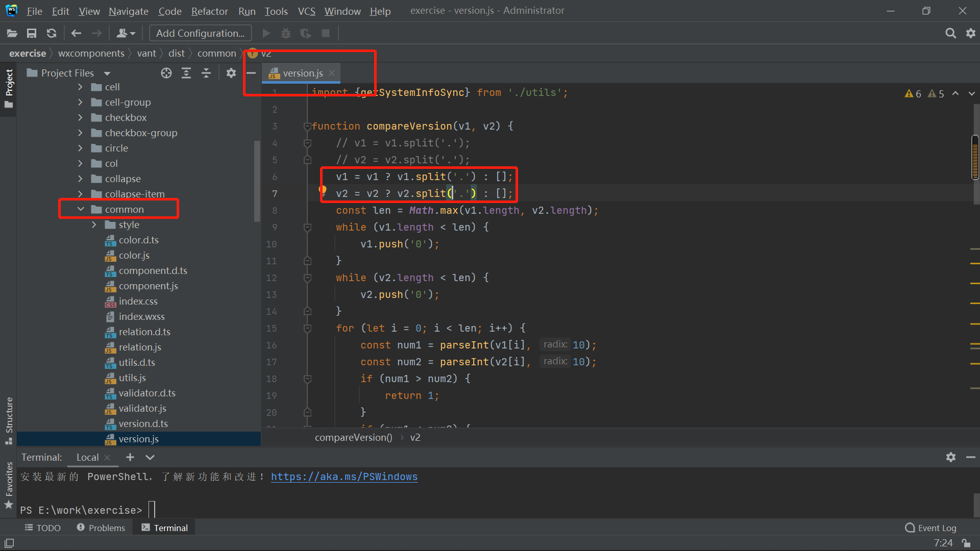Screen dimensions: 980x551
Task: Toggle the Project side tool window
Action: [x=9, y=87]
